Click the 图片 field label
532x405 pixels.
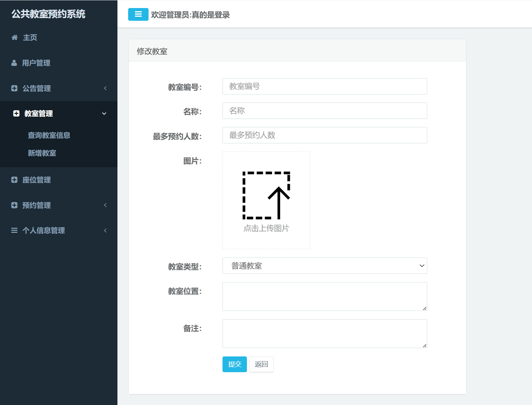coord(192,161)
